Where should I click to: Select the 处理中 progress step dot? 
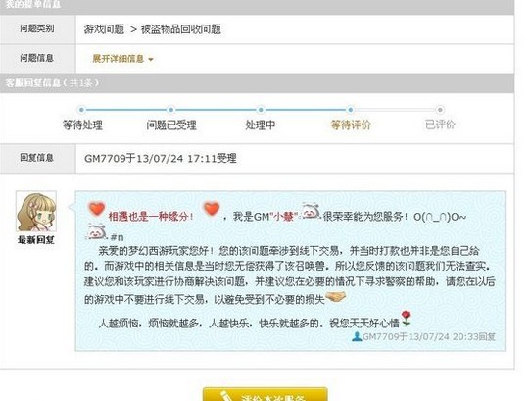click(x=261, y=110)
